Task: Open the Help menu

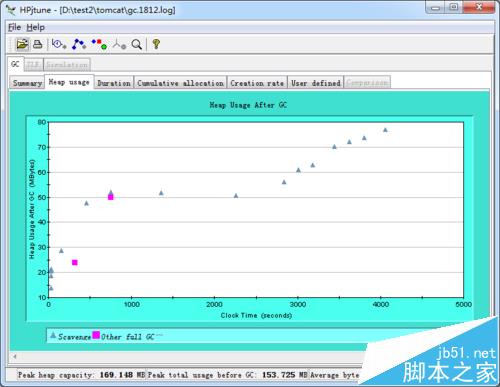Action: (x=36, y=27)
